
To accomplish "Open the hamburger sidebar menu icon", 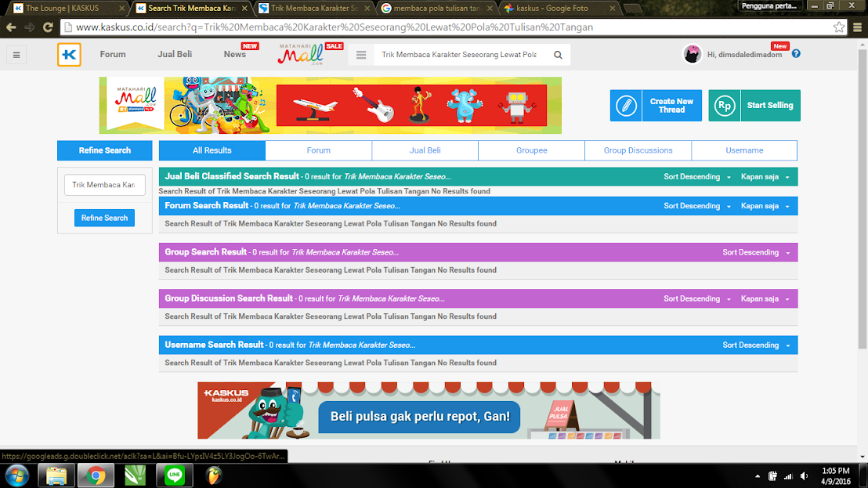I will click(16, 55).
